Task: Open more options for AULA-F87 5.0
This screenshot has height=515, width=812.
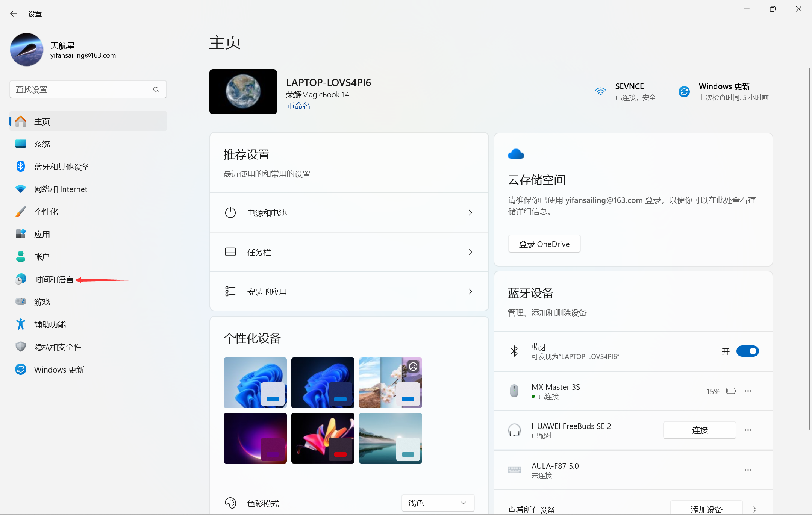Action: (x=748, y=470)
